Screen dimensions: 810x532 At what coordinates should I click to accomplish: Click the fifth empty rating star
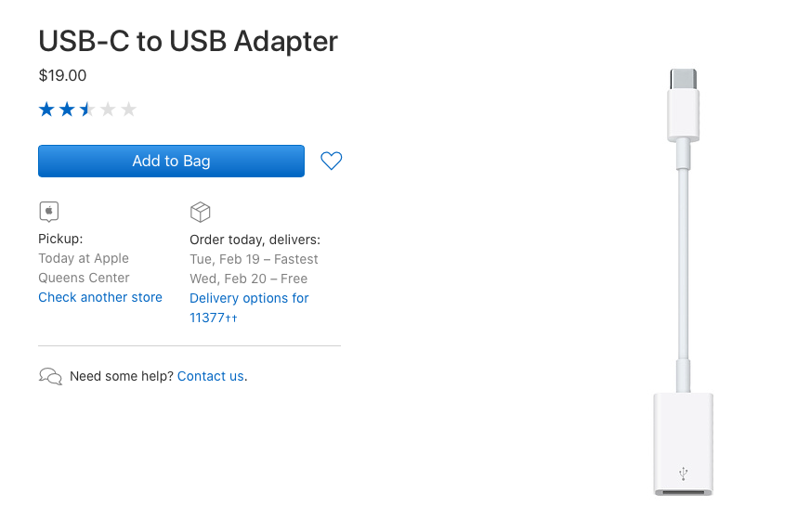point(128,110)
